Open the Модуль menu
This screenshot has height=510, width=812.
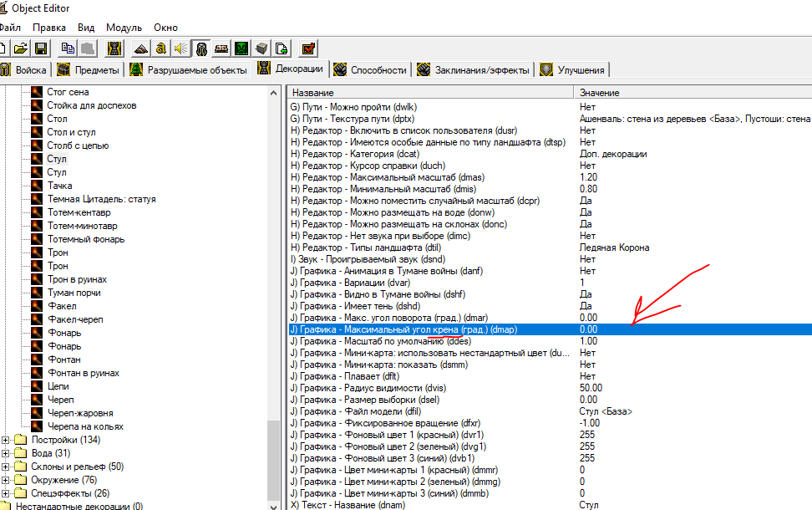pos(124,28)
